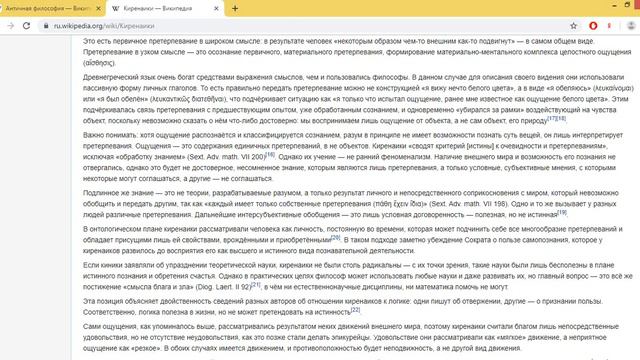Minimize the browser window
Viewport: 640px width, 360px height.
615,5
